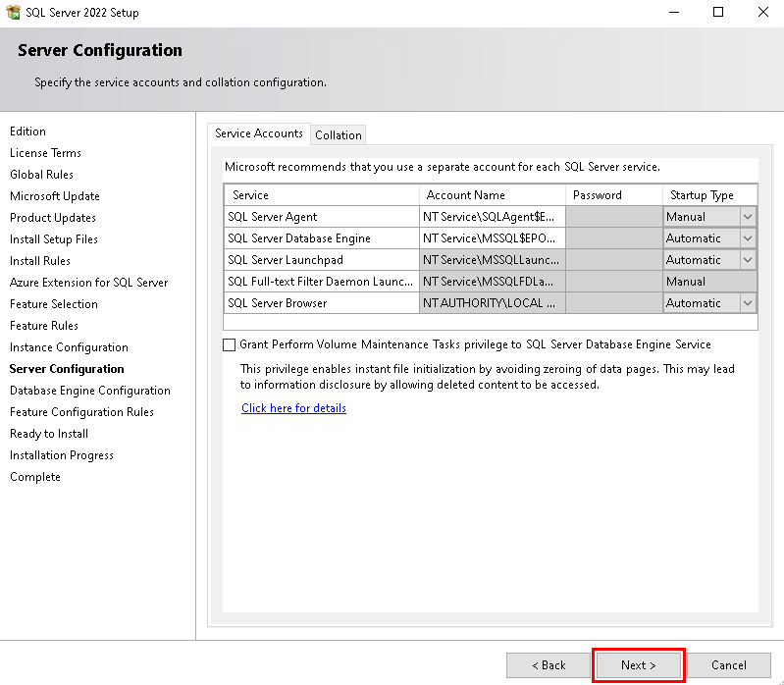Click the Startup Type column header
This screenshot has width=784, height=685.
click(x=709, y=195)
